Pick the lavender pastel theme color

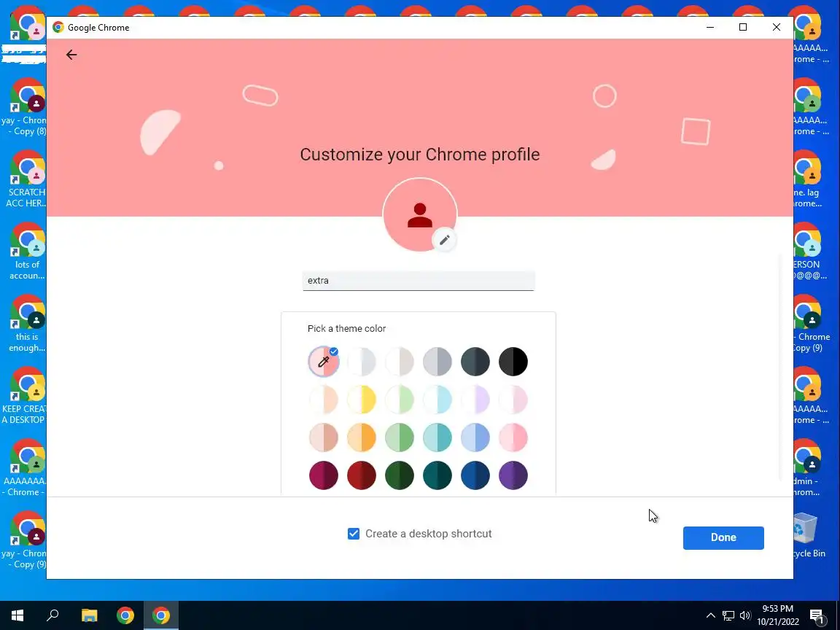pyautogui.click(x=475, y=400)
